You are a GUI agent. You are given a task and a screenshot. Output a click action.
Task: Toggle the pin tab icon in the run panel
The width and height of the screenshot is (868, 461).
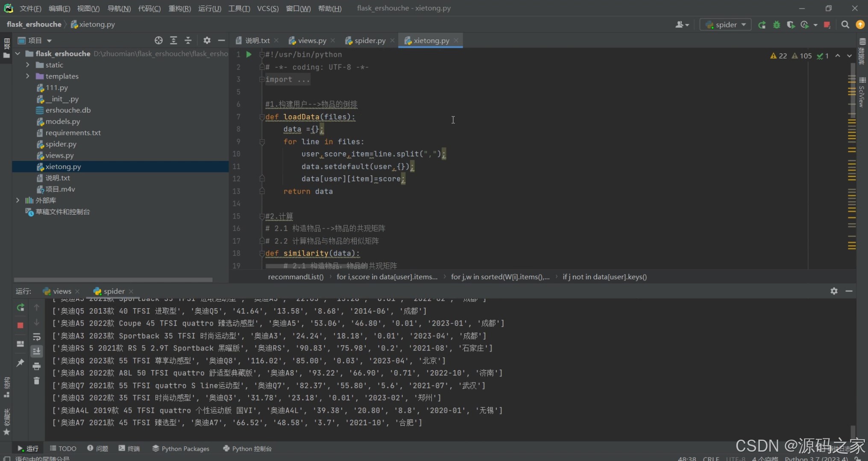pyautogui.click(x=20, y=363)
